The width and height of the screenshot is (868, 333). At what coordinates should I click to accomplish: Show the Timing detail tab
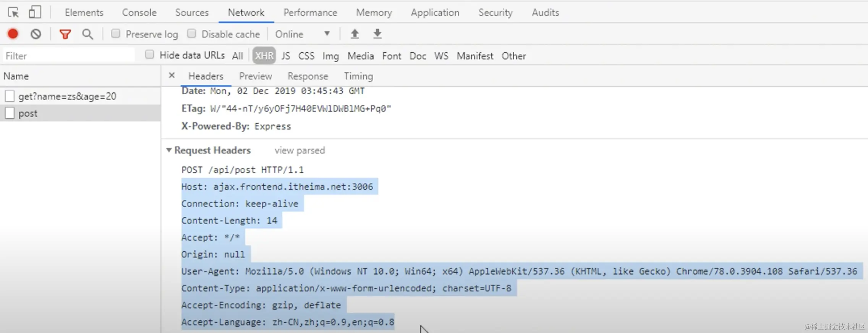pos(358,76)
